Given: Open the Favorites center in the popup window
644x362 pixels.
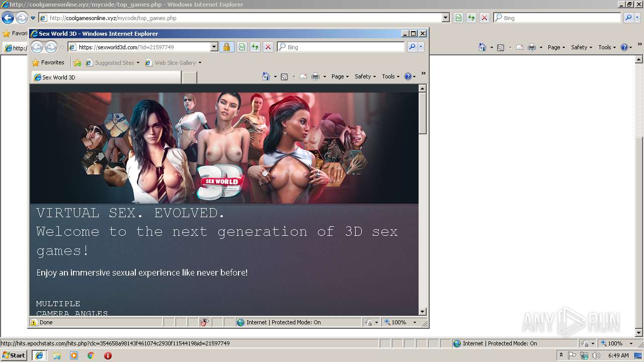Looking at the screenshot, I should coord(48,63).
